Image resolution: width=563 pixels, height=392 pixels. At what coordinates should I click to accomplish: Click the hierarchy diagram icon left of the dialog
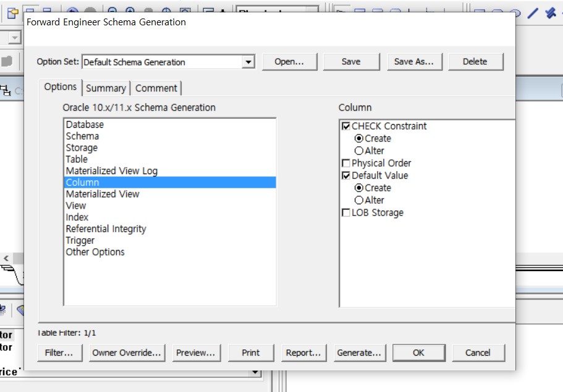6,90
